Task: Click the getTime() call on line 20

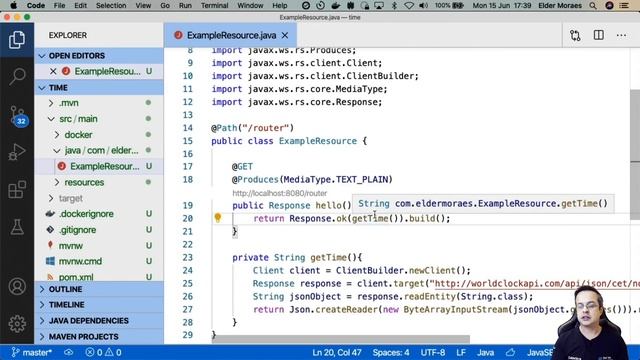Action: [375, 219]
